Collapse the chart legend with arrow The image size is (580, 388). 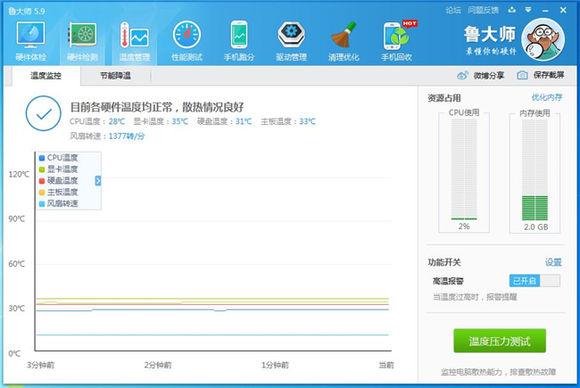98,180
